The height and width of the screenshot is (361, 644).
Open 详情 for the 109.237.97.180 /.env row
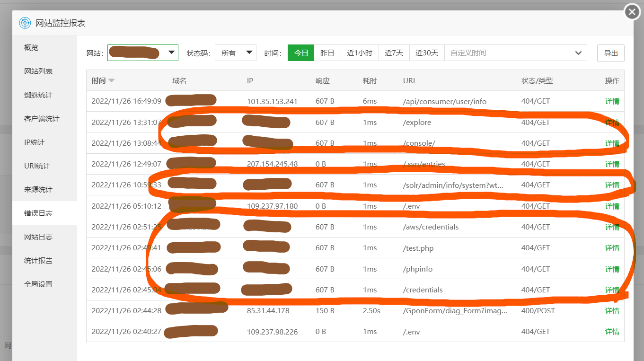(x=612, y=206)
